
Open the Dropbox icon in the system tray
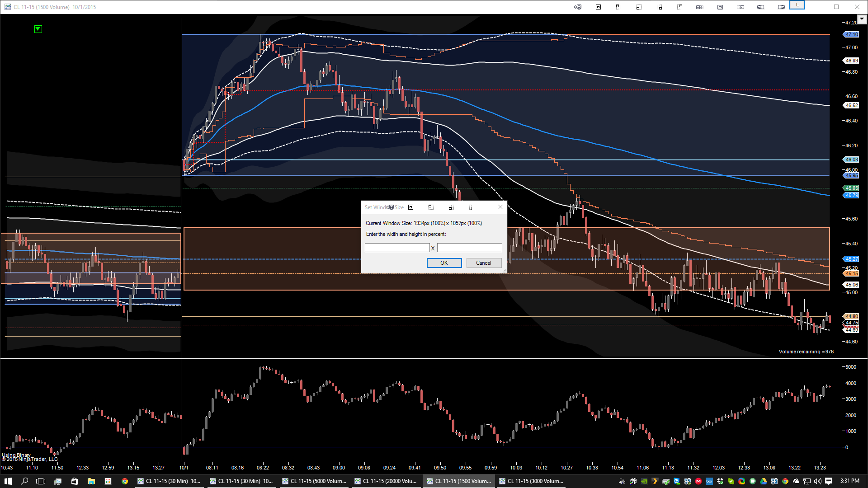[x=720, y=481]
